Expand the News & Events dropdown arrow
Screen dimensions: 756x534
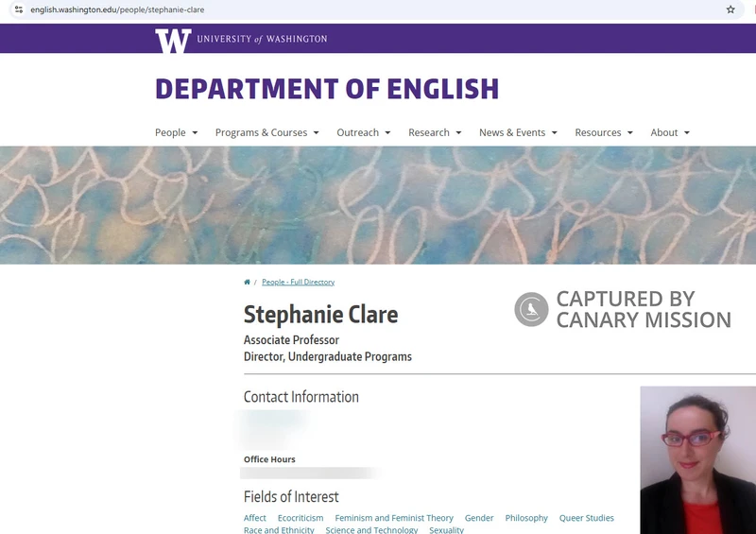click(x=555, y=132)
